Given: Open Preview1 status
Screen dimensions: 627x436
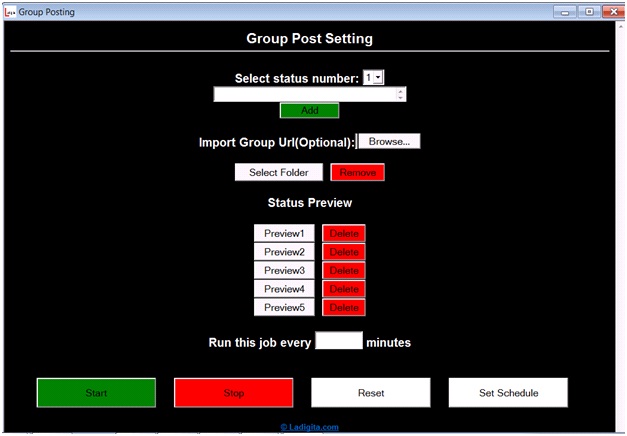Looking at the screenshot, I should point(284,233).
